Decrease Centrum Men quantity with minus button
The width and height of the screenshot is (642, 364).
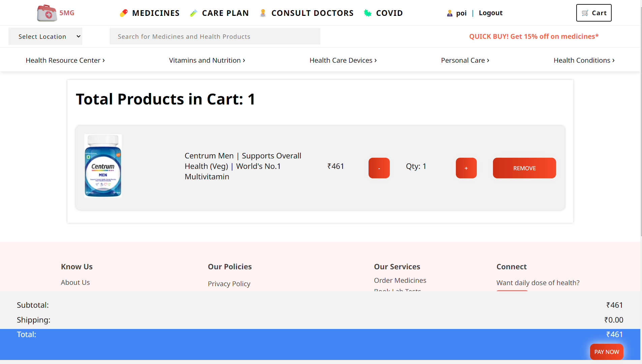tap(379, 168)
